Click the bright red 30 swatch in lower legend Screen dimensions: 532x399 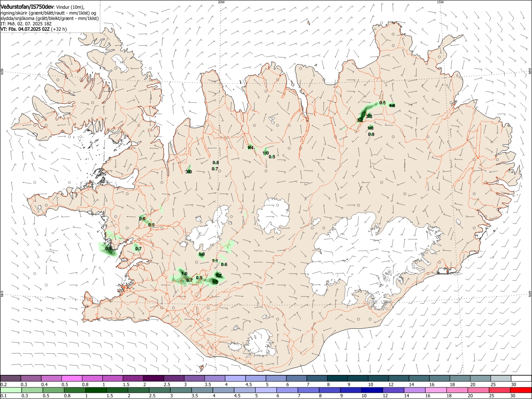pos(521,390)
